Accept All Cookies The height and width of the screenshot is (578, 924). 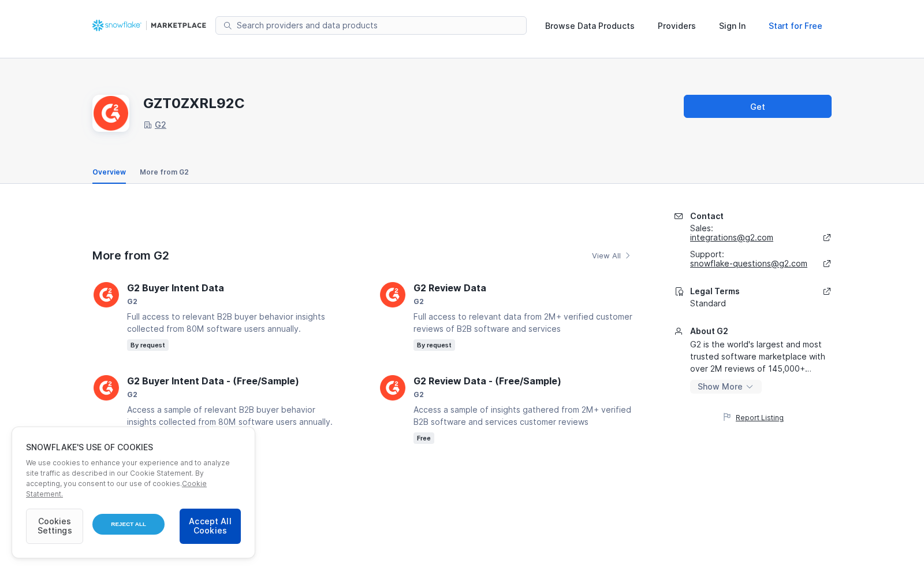pyautogui.click(x=210, y=526)
